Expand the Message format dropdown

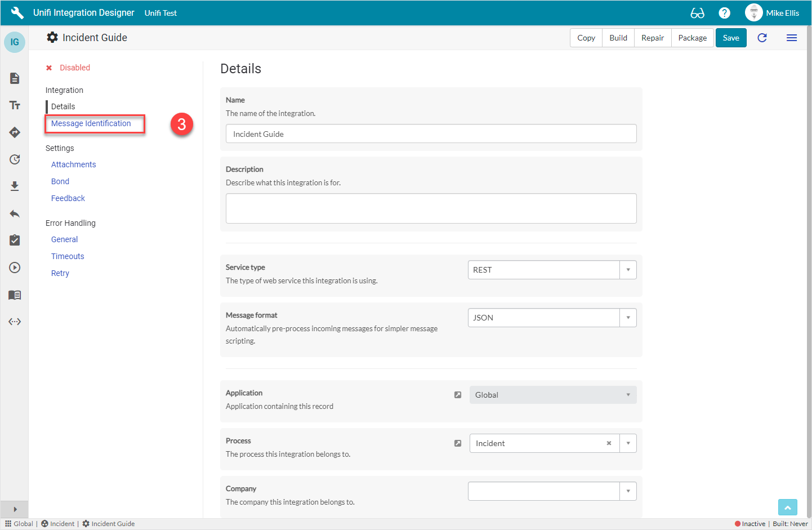tap(628, 318)
